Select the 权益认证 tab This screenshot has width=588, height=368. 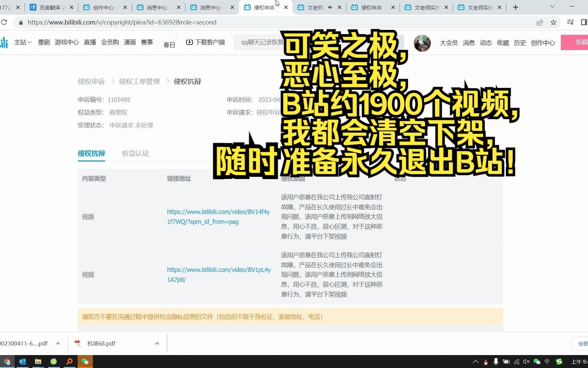pos(135,153)
